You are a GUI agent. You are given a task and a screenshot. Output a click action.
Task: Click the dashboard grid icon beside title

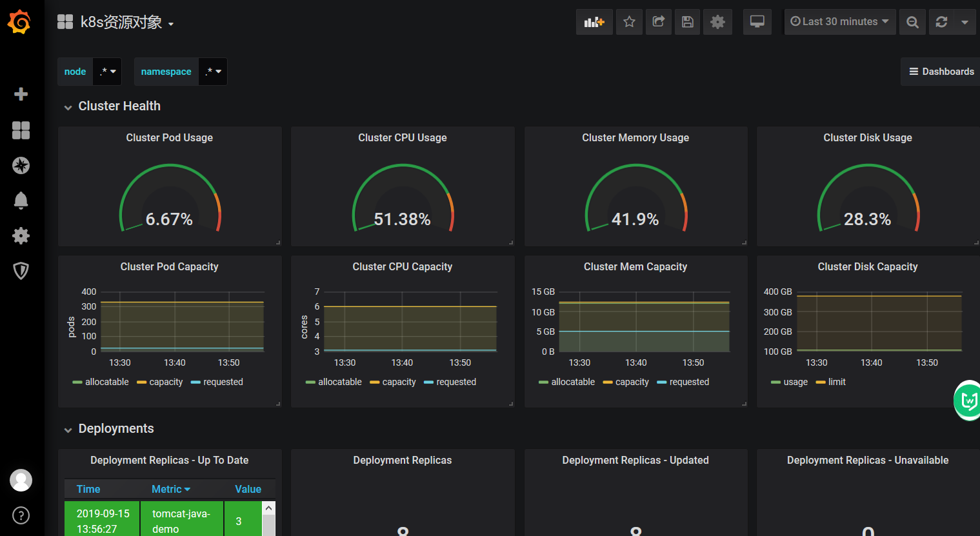click(x=65, y=22)
